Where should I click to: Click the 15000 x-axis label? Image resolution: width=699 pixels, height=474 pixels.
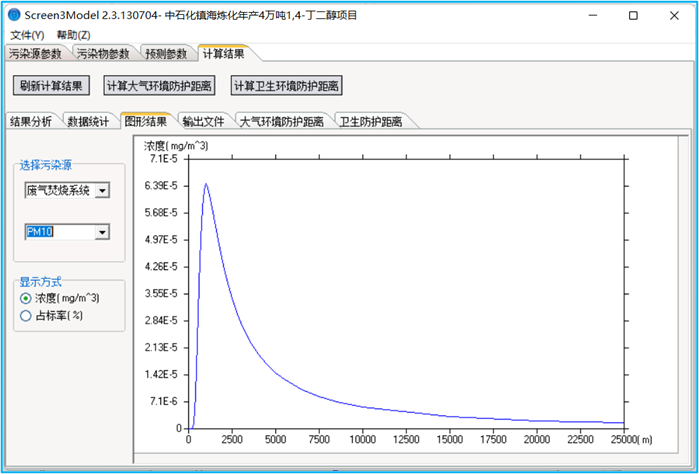click(449, 440)
